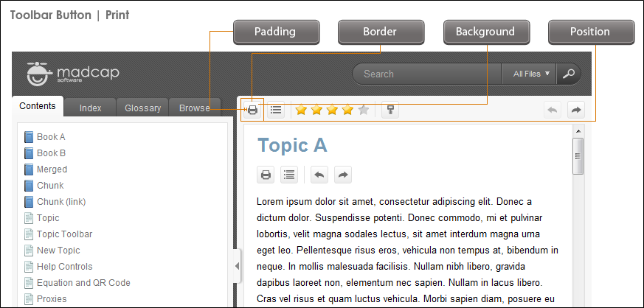The width and height of the screenshot is (644, 308).
Task: Click the Print button in top toolbar
Action: 252,110
